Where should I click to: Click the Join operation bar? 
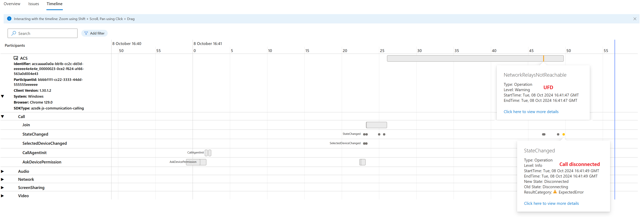(x=376, y=125)
